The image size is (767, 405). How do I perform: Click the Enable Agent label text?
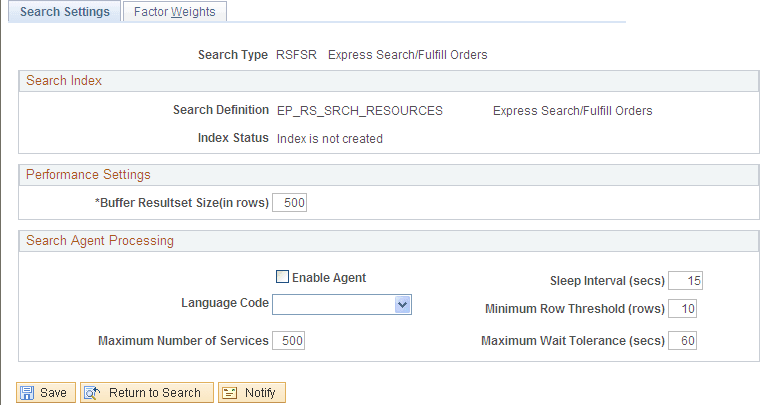329,278
